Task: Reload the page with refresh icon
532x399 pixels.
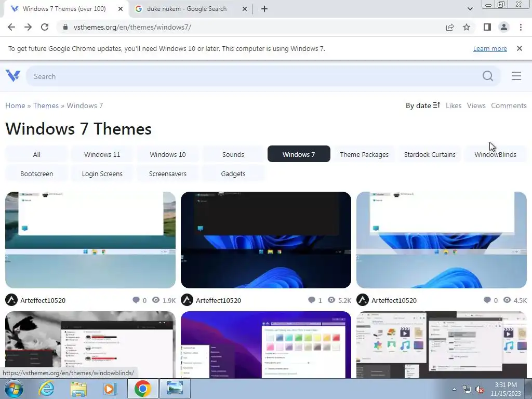Action: (45, 27)
